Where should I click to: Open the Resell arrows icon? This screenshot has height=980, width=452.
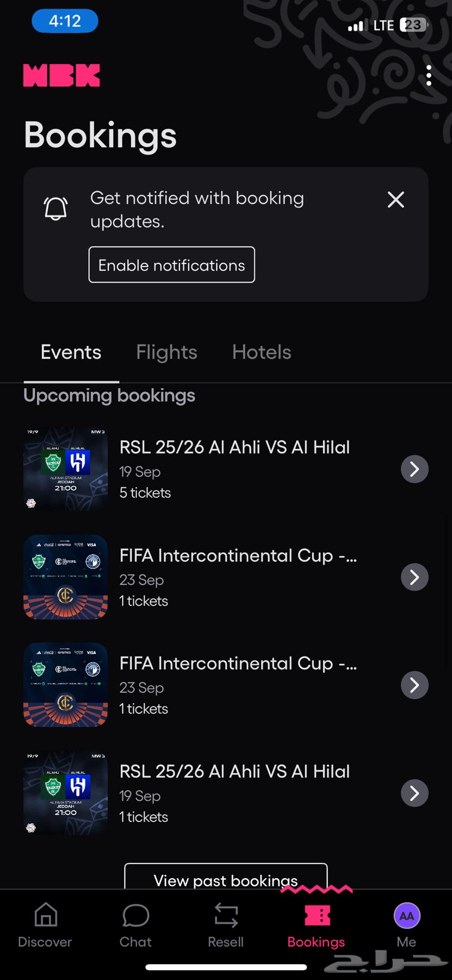tap(226, 915)
